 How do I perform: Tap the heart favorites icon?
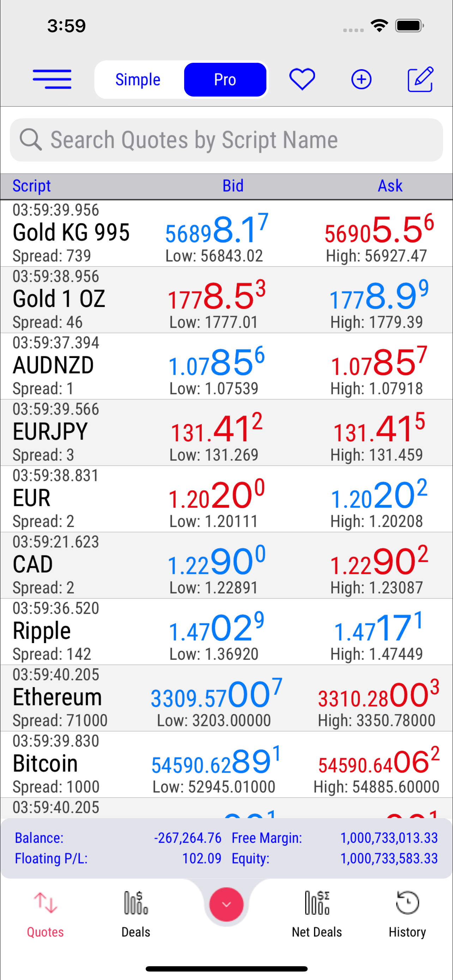click(x=302, y=79)
